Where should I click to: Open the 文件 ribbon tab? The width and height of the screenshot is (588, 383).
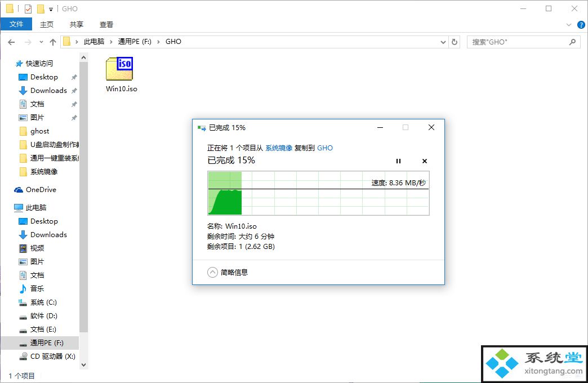coord(16,24)
